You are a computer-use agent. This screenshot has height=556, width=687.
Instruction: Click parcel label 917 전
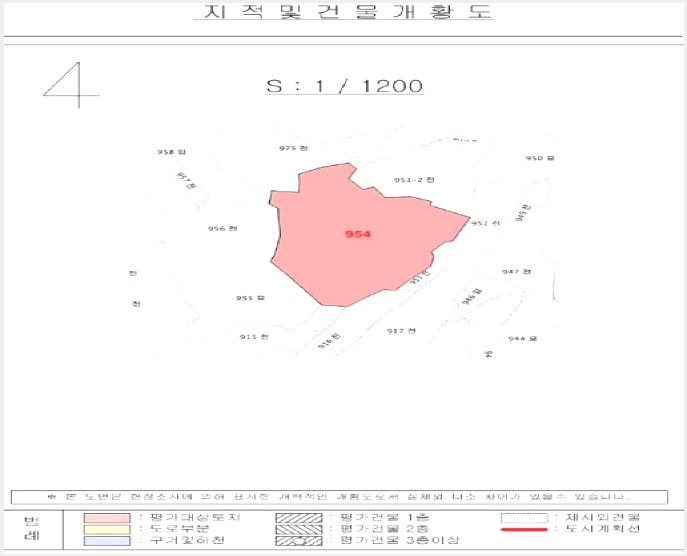[x=401, y=331]
